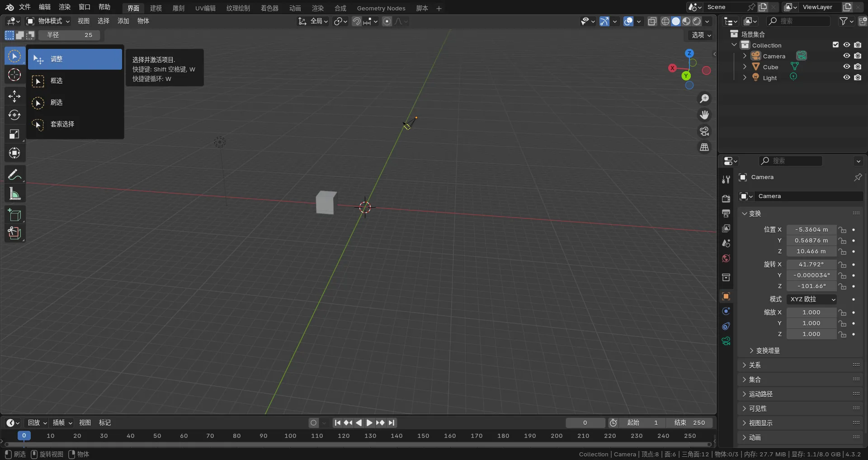The width and height of the screenshot is (868, 460).
Task: Toggle Light visibility eye in outliner
Action: point(846,77)
